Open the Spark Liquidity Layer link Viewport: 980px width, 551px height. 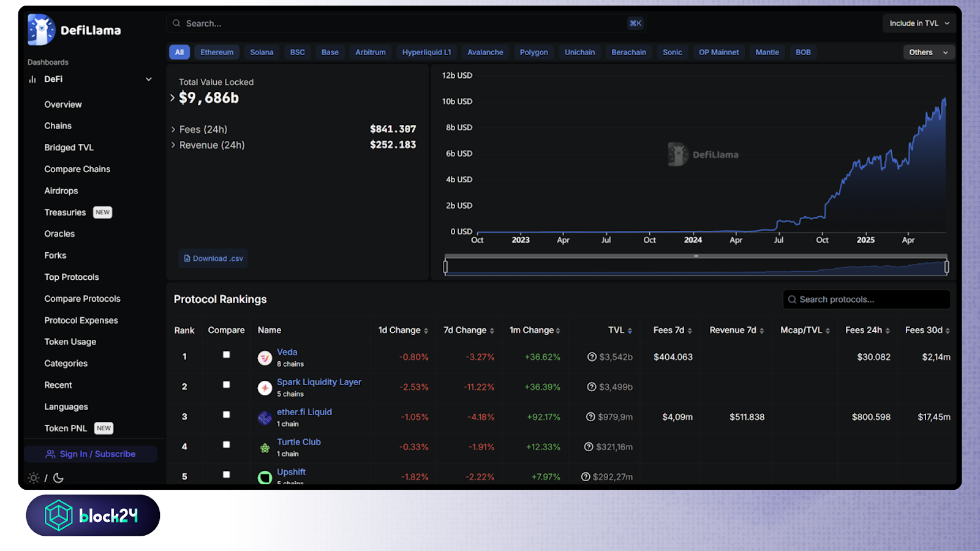[x=319, y=382]
